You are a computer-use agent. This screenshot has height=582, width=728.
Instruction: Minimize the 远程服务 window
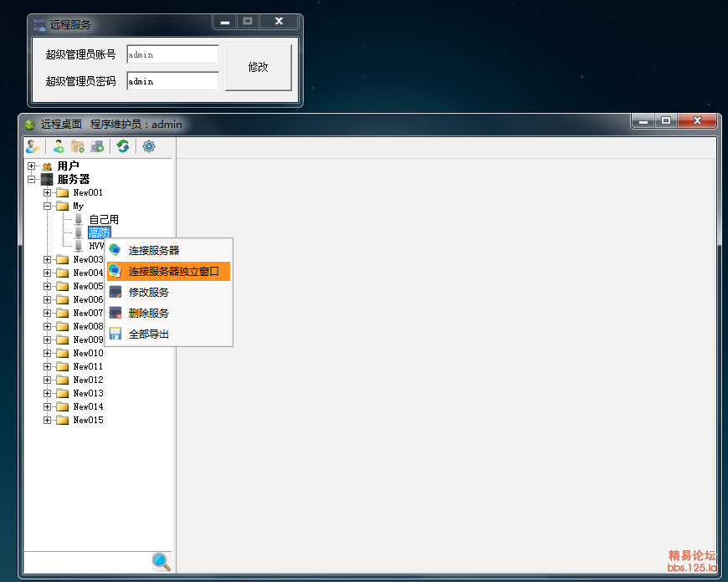click(225, 22)
